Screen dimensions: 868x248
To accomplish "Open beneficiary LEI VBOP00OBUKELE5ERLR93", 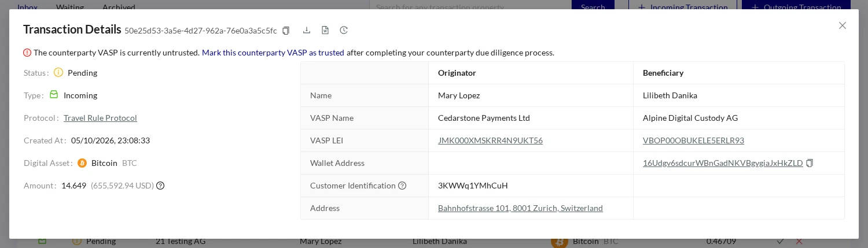I will point(693,140).
